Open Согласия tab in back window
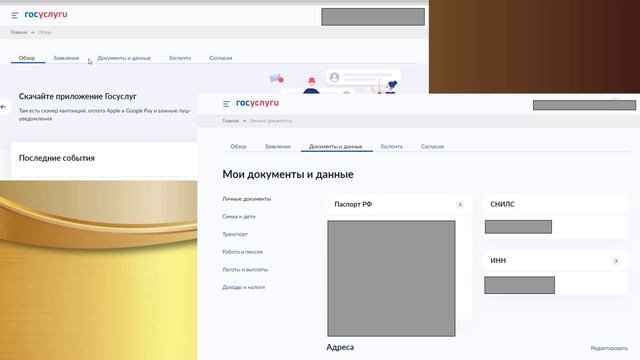 (x=221, y=58)
